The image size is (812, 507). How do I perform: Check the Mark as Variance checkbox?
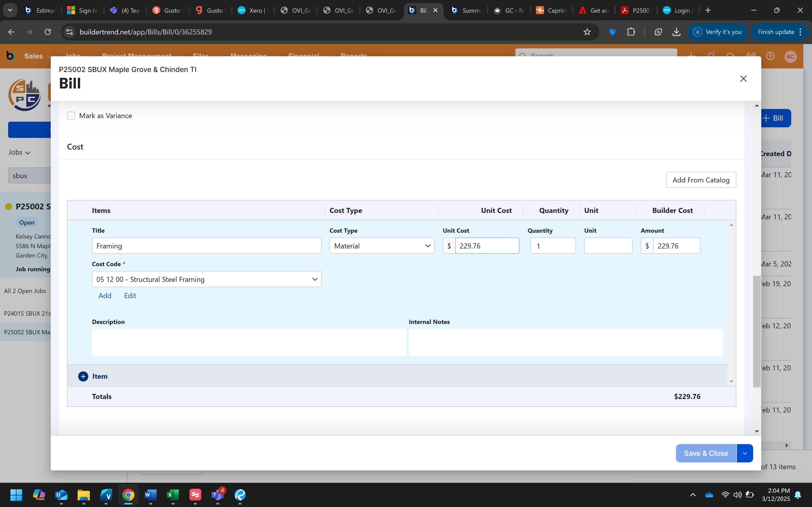coord(71,116)
